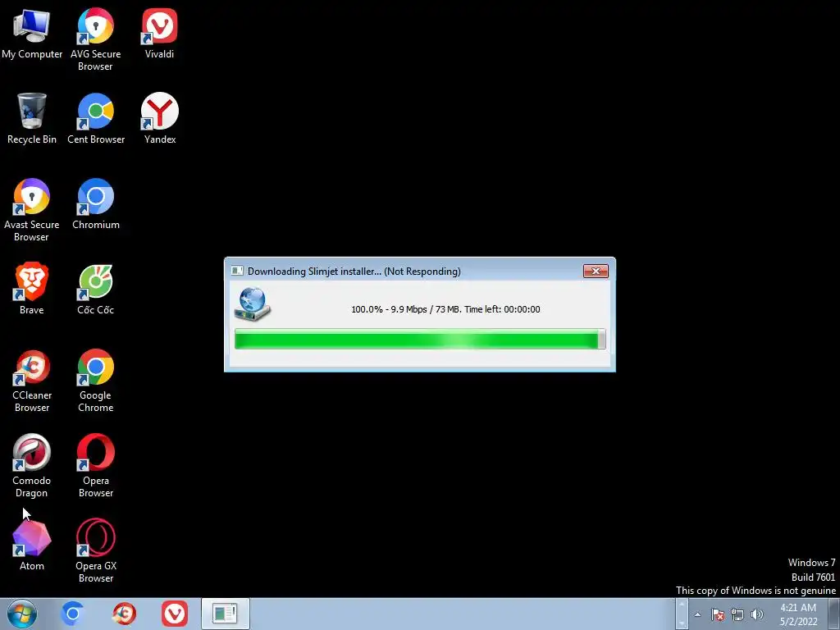
Task: Select the CCleaner Browser shortcut
Action: [x=32, y=381]
